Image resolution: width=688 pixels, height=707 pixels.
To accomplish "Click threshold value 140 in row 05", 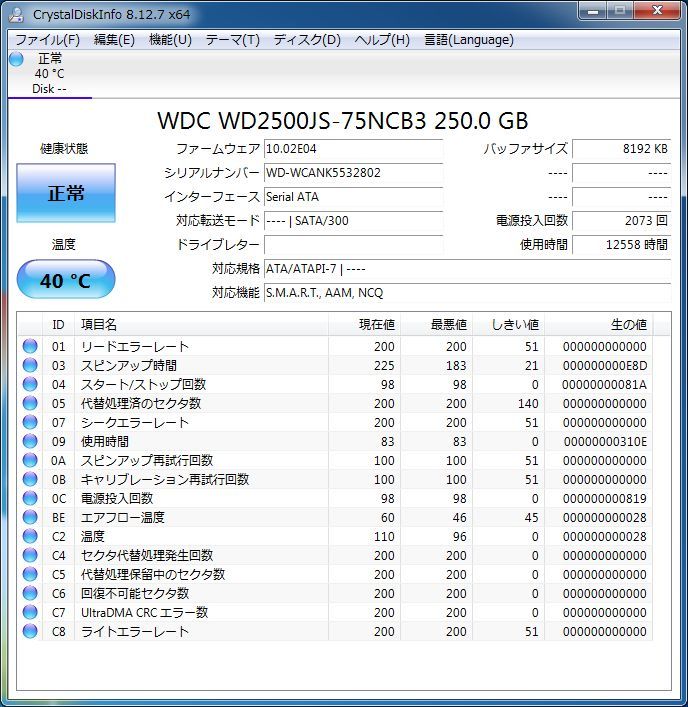I will click(528, 404).
